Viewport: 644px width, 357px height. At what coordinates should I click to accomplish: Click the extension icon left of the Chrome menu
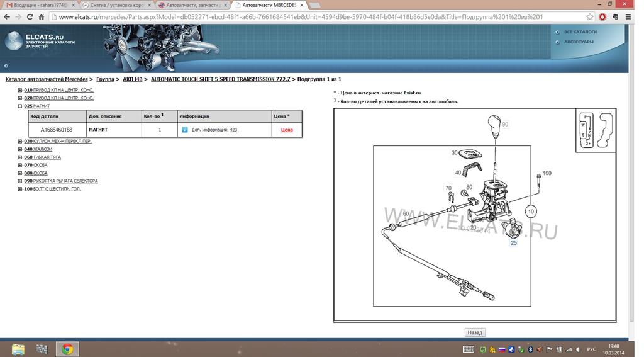click(615, 17)
